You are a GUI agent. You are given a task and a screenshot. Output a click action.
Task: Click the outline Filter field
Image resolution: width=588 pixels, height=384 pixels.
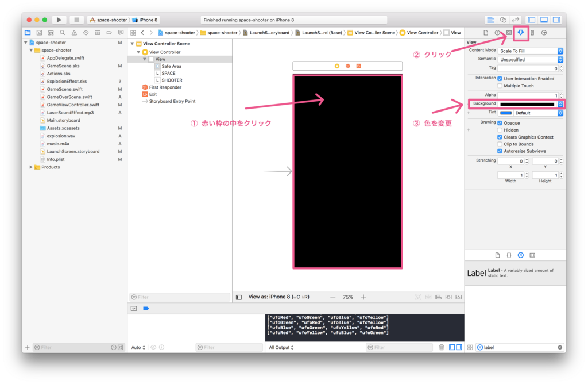coord(180,296)
